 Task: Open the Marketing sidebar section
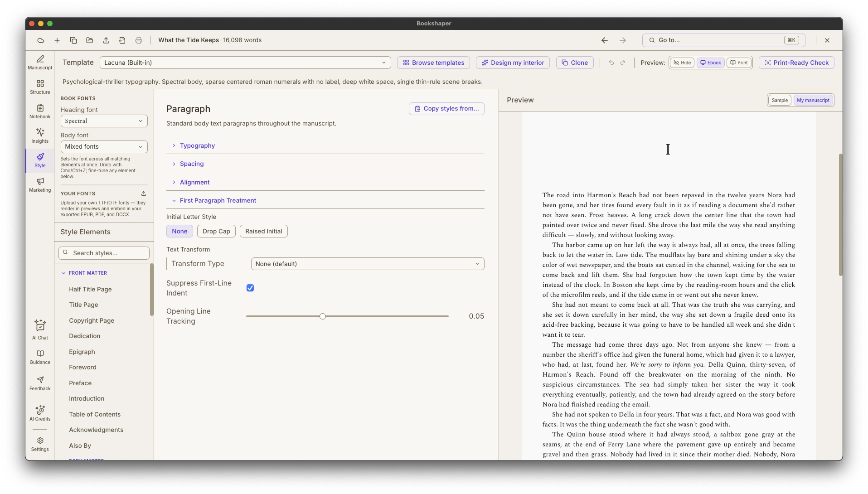[40, 185]
